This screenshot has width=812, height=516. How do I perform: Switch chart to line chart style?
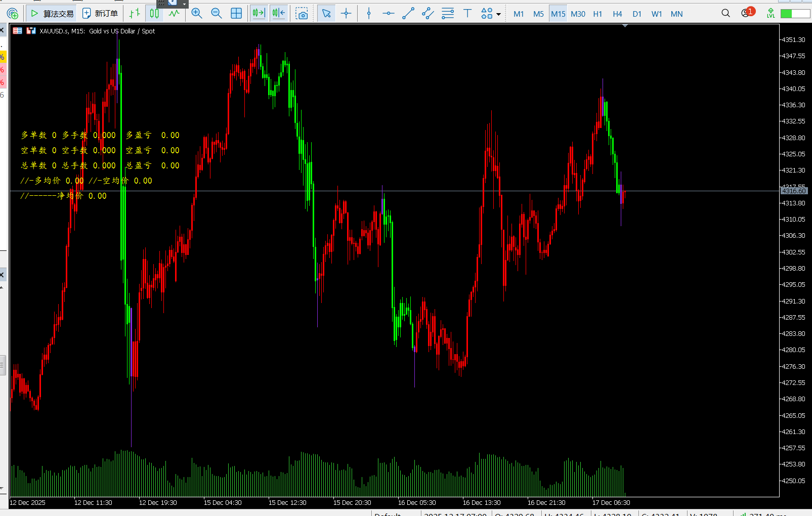click(174, 14)
